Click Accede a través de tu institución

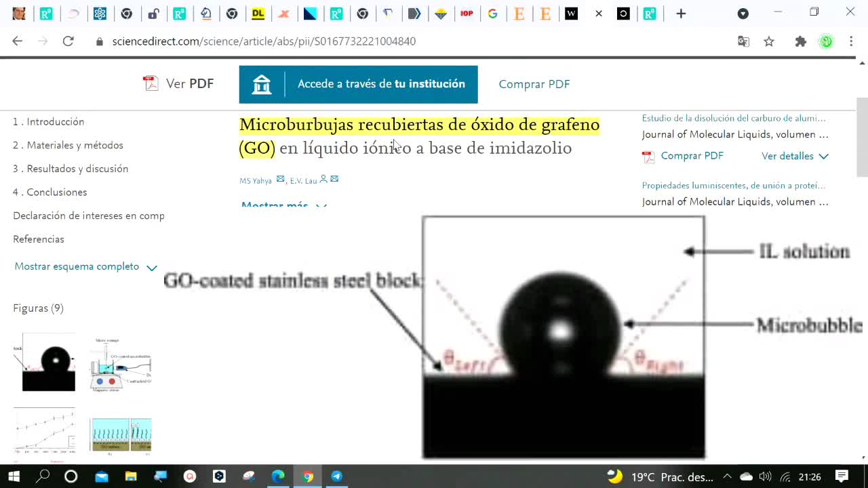[358, 84]
